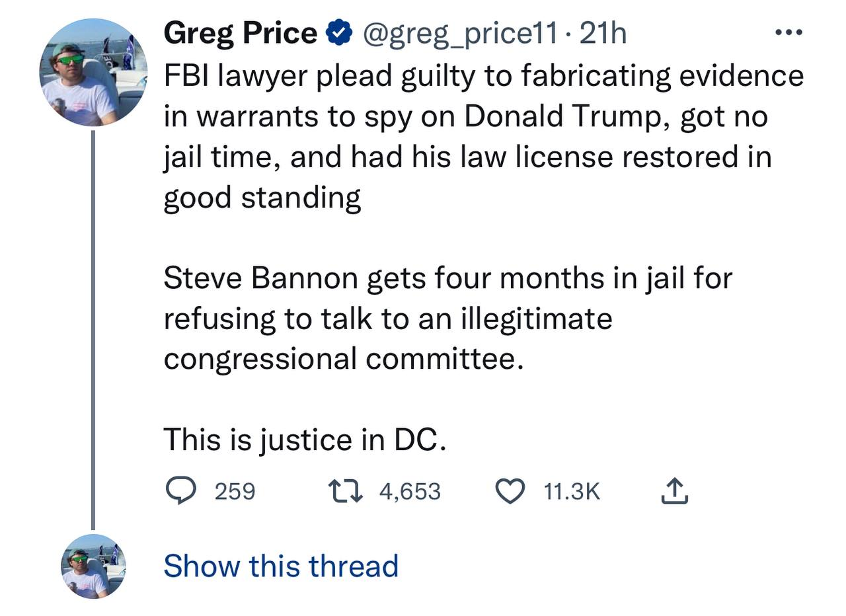The height and width of the screenshot is (616, 846).
Task: Open the share icon for this tweet
Action: tap(674, 491)
